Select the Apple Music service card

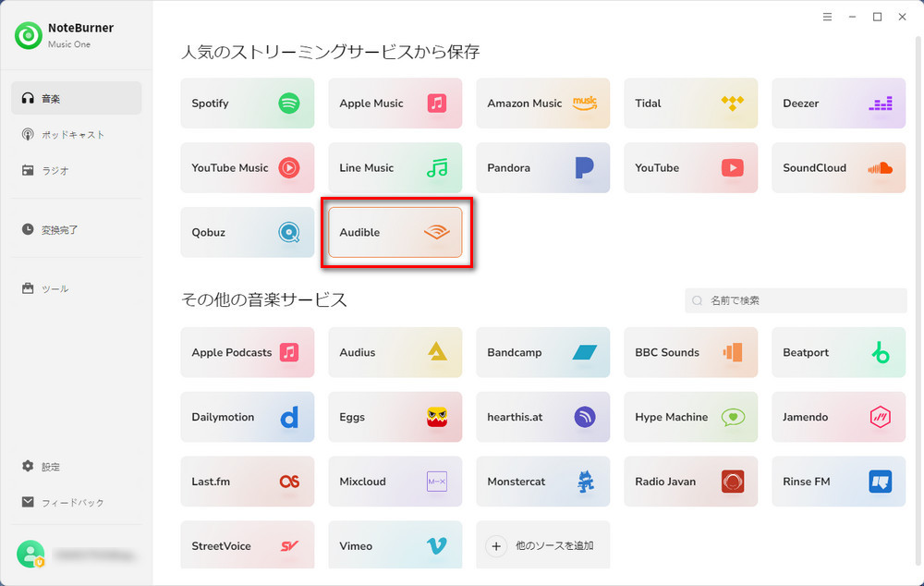pos(395,104)
